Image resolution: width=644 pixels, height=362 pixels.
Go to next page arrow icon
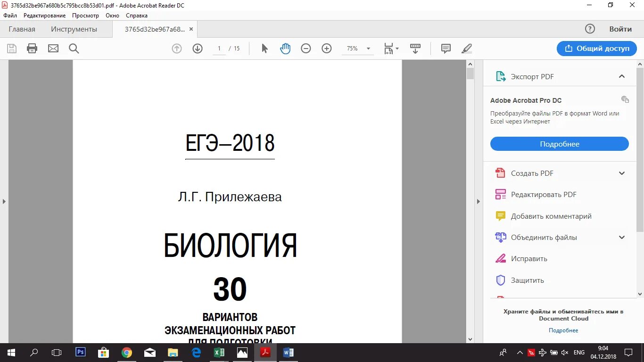pyautogui.click(x=198, y=49)
